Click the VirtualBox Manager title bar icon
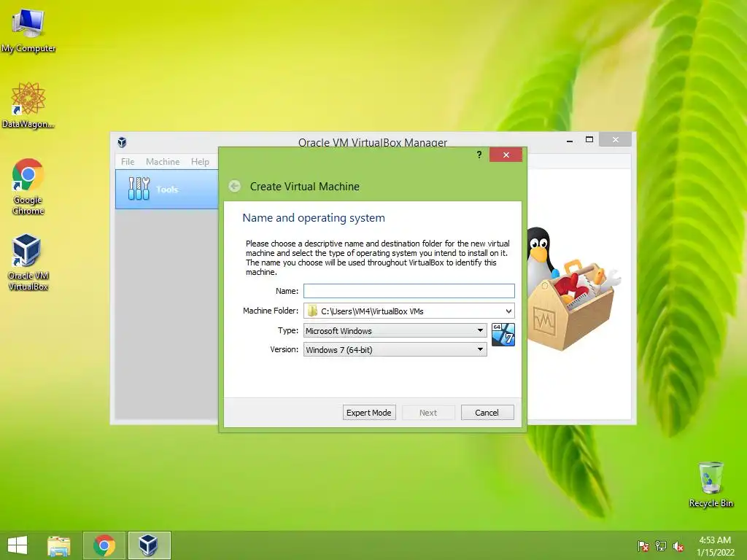Viewport: 747px width, 560px height. click(x=122, y=142)
